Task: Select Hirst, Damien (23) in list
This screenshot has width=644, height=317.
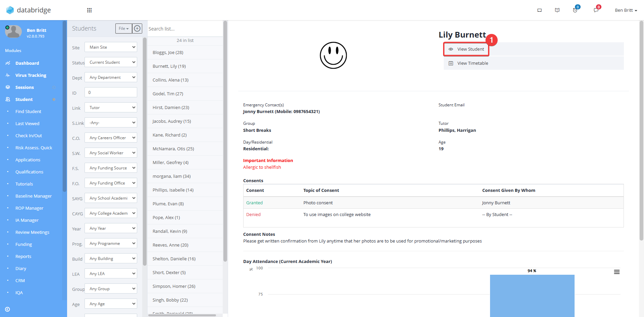Action: point(185,107)
